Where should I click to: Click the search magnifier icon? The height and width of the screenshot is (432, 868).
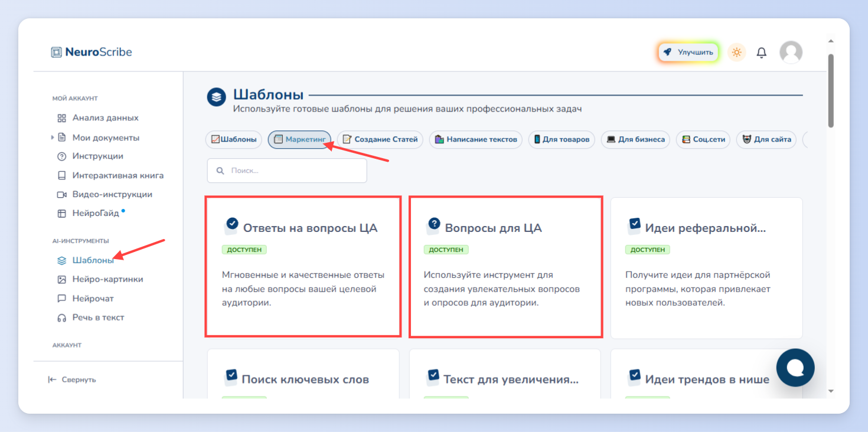click(x=220, y=171)
